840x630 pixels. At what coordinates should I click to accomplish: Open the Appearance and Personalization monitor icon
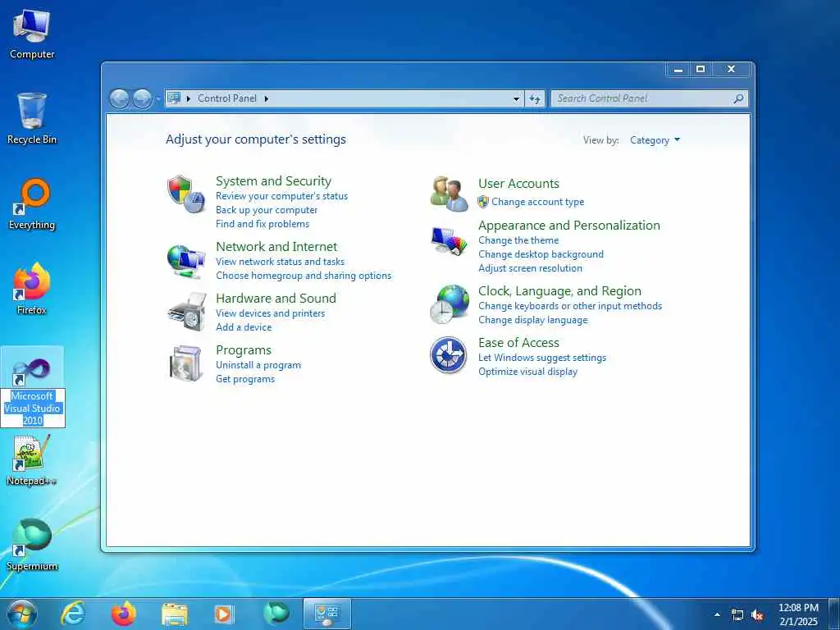(449, 241)
